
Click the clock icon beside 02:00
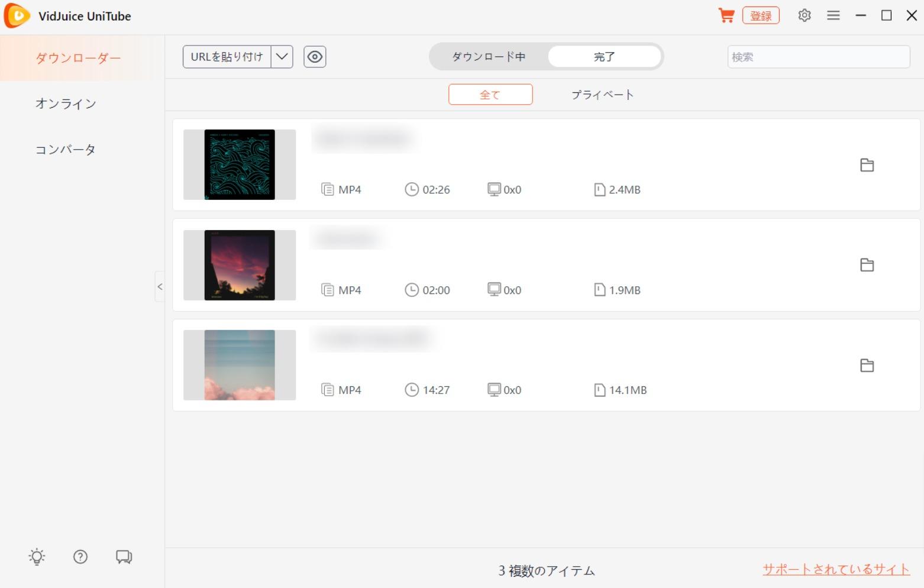tap(412, 290)
